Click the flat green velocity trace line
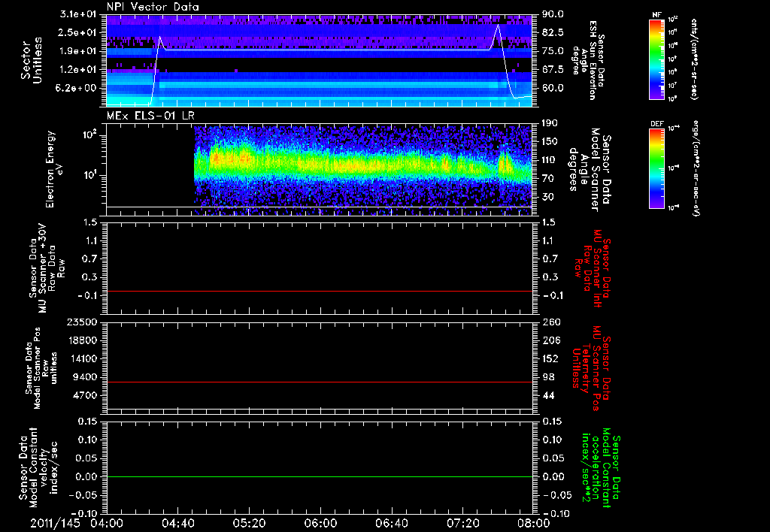Screen dimensions: 770x532 point(320,476)
